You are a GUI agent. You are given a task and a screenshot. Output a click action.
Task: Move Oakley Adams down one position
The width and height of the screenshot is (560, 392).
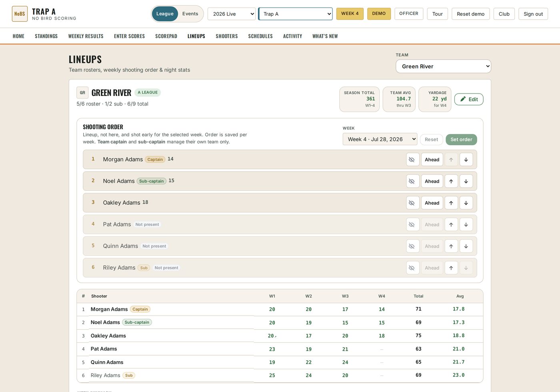click(x=466, y=203)
